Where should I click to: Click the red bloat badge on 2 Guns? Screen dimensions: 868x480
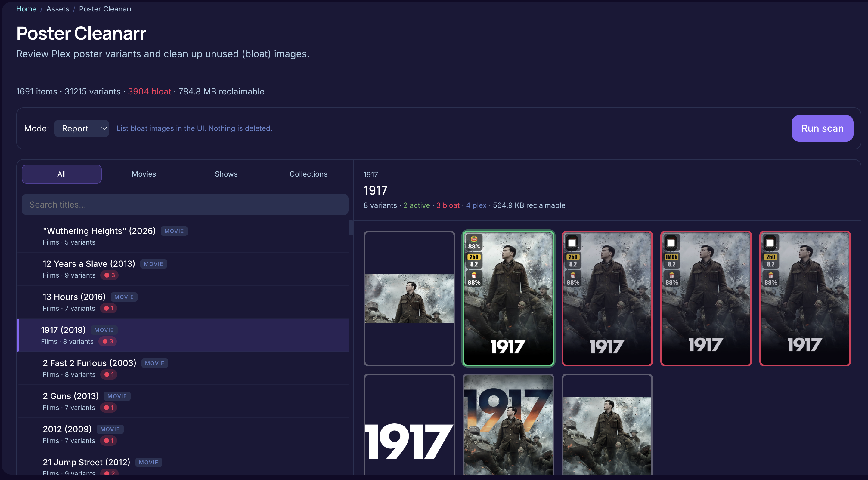108,407
